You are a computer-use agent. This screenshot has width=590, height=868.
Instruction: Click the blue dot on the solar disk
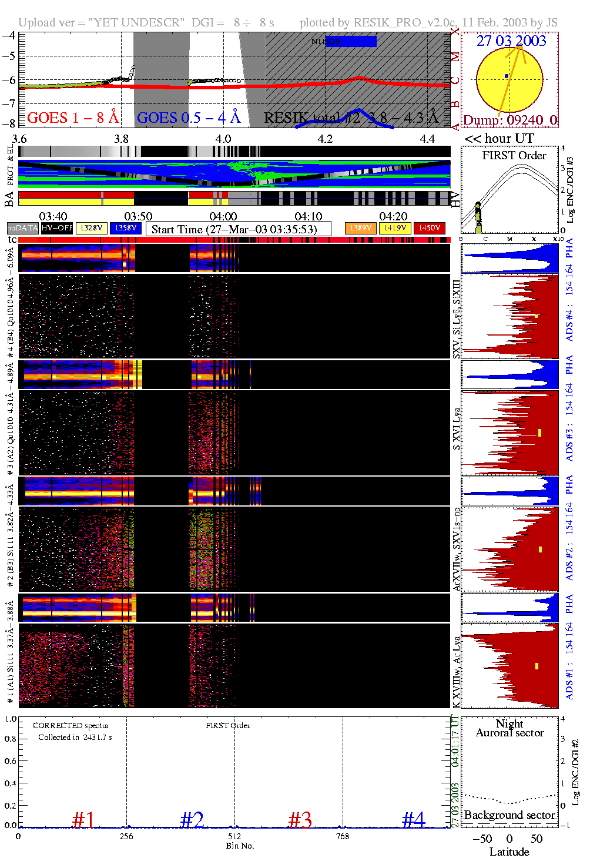click(x=507, y=76)
